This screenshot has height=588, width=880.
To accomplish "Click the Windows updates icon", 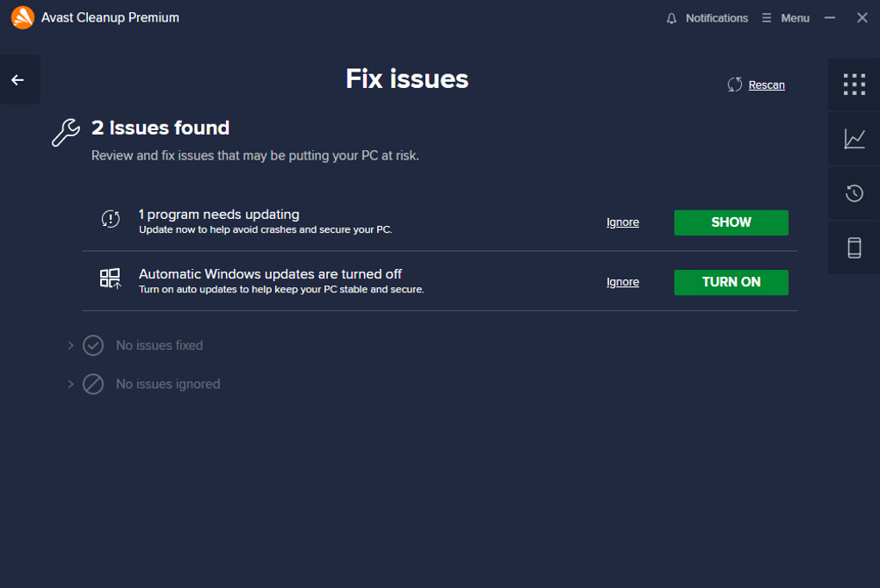I will pos(110,278).
